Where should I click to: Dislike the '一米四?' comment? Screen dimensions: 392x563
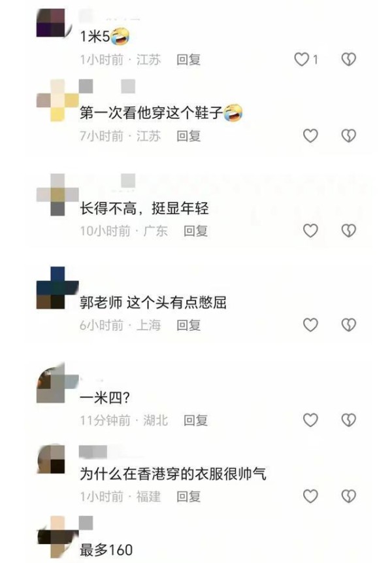pyautogui.click(x=349, y=420)
